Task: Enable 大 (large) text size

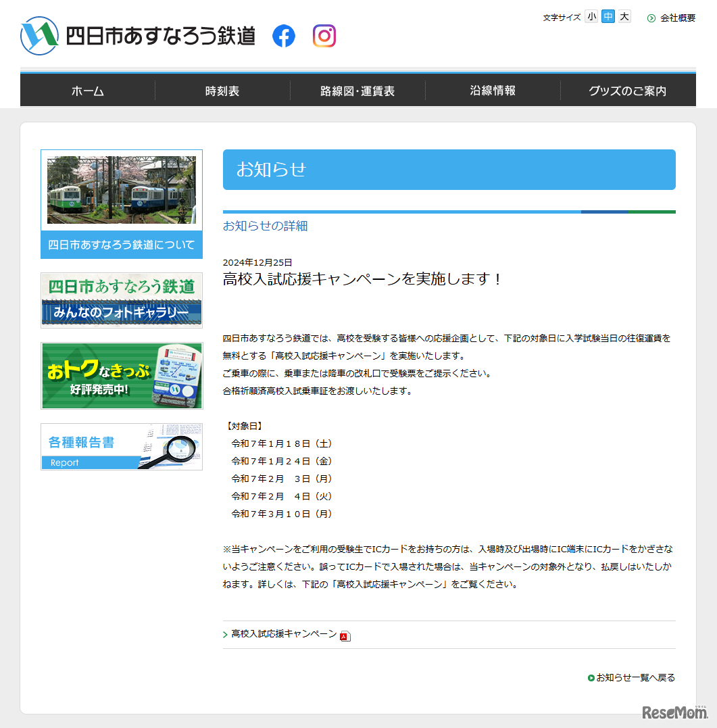Action: coord(623,17)
